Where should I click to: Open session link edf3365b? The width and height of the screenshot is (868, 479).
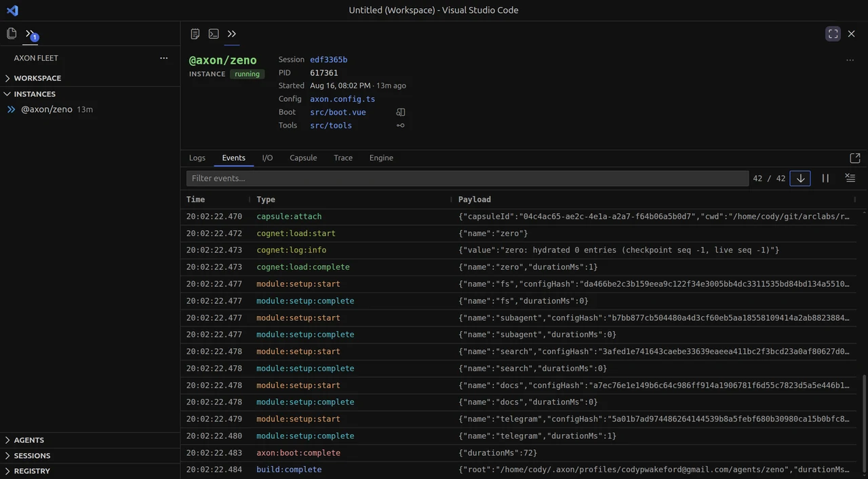coord(328,60)
